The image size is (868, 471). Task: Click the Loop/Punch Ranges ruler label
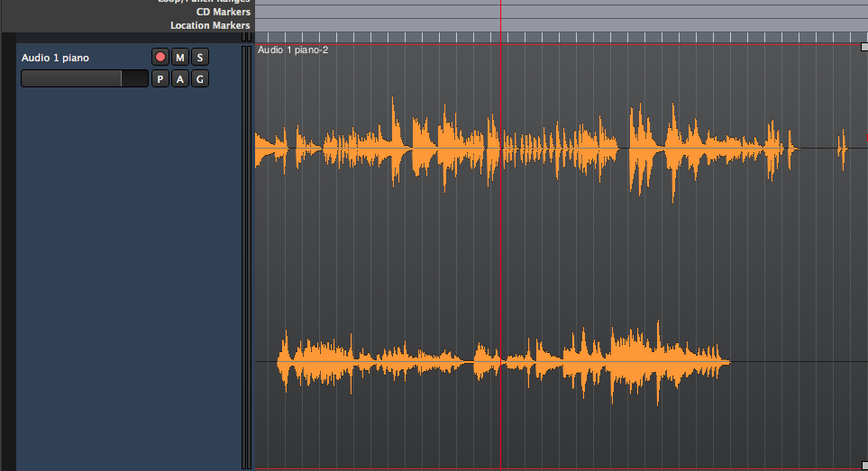[204, 2]
